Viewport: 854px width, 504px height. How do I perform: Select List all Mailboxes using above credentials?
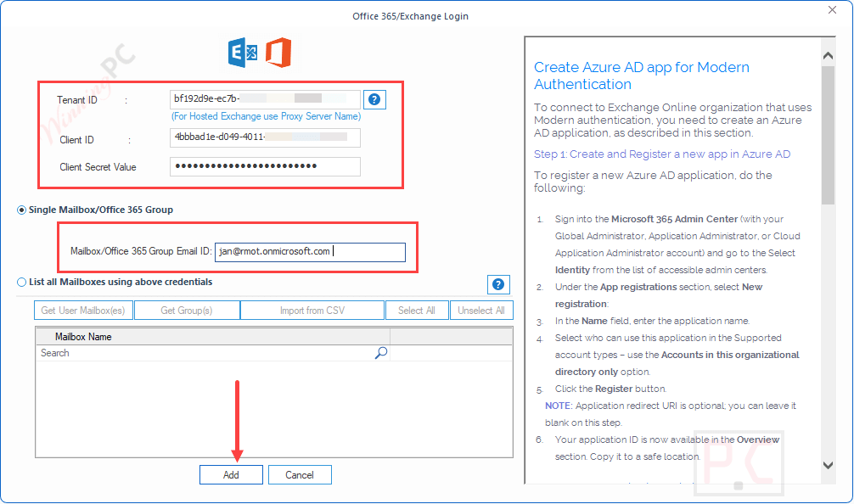coord(21,282)
